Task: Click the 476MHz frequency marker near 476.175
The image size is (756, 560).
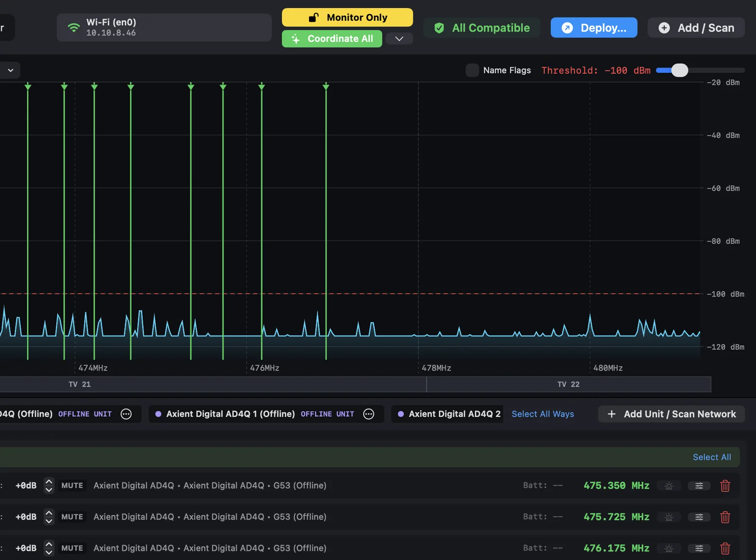Action: pos(262,86)
